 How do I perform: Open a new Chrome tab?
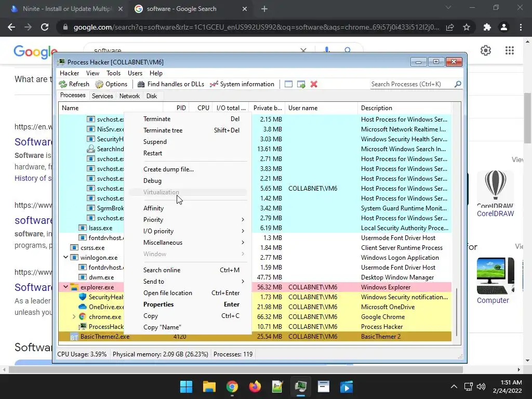(x=264, y=9)
